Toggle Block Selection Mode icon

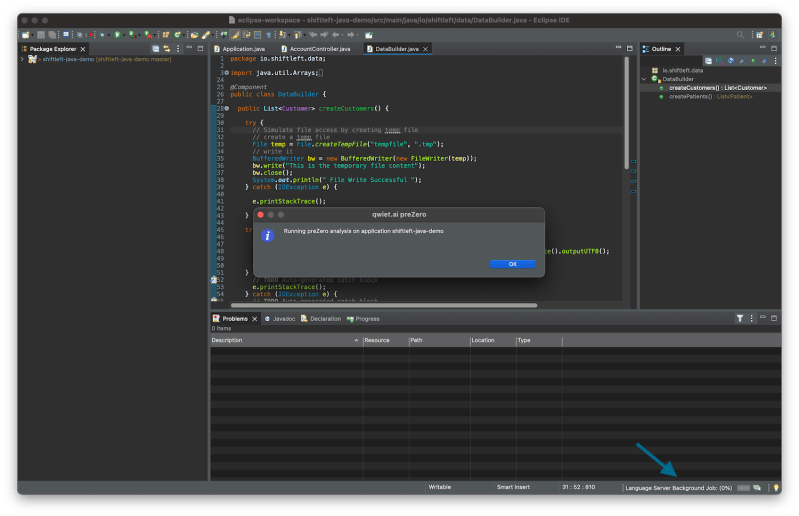coord(257,35)
